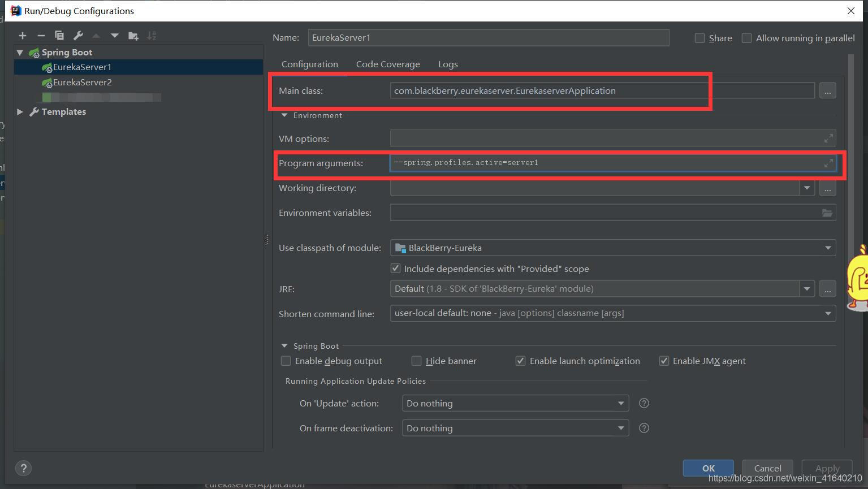Create a new folder via the folder icon
The height and width of the screenshot is (489, 868).
click(133, 36)
